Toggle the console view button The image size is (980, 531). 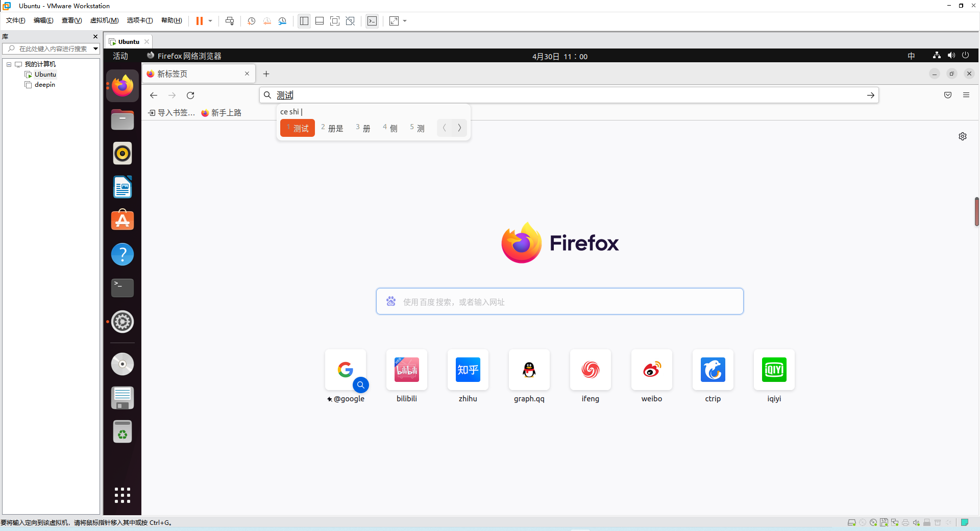(372, 21)
